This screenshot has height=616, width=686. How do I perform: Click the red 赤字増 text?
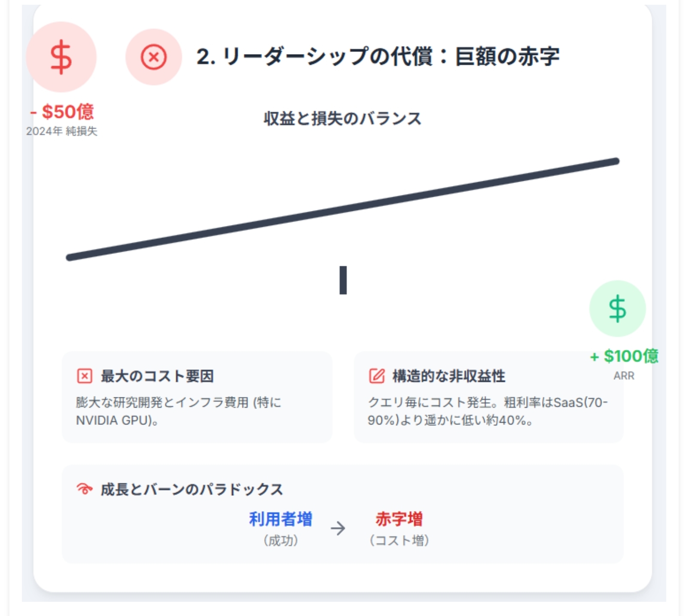(x=399, y=519)
